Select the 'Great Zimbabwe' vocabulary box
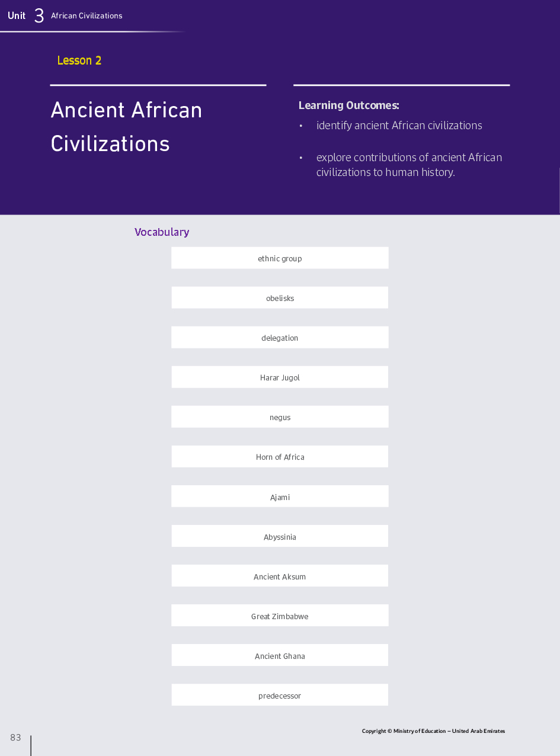Viewport: 560px width, 756px height. pyautogui.click(x=280, y=616)
